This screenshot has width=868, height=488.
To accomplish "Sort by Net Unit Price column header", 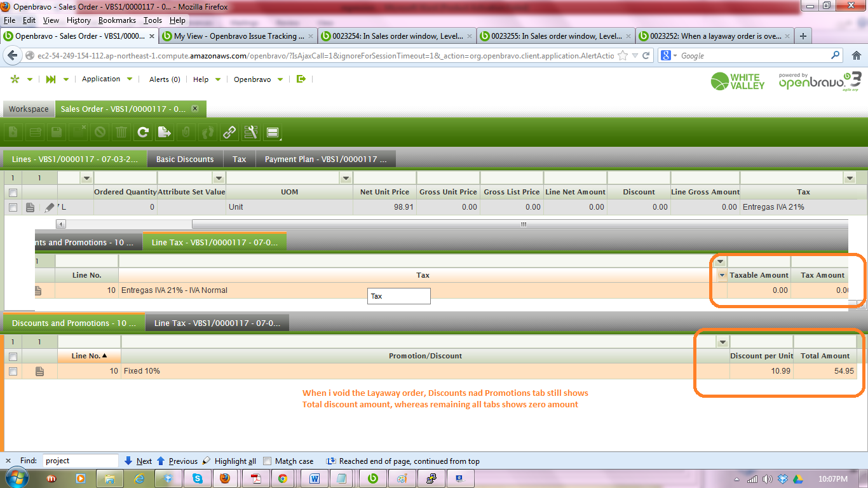I will point(384,192).
